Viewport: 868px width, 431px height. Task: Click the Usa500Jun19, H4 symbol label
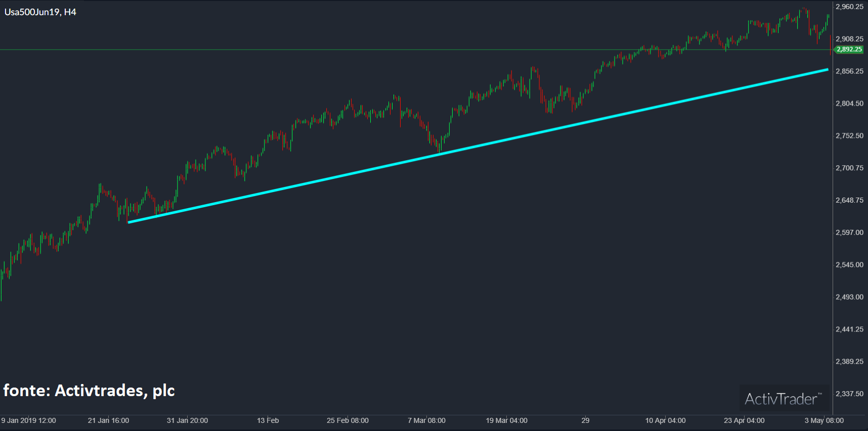click(x=40, y=12)
